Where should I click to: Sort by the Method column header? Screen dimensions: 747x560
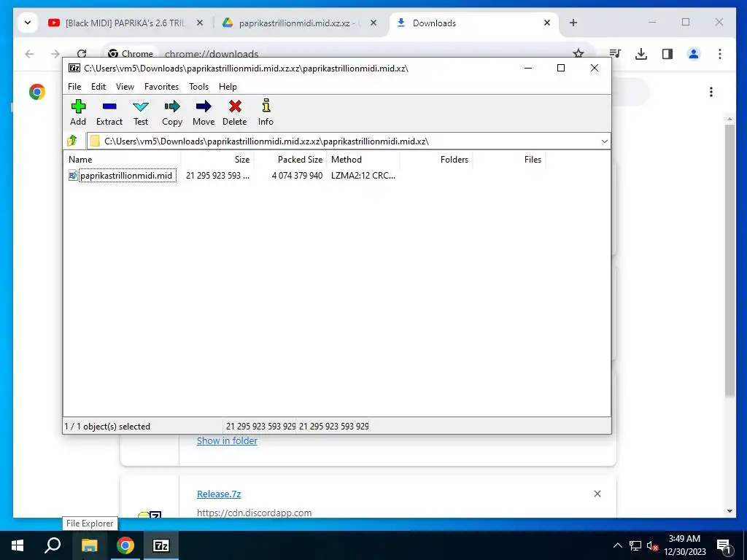click(x=363, y=160)
